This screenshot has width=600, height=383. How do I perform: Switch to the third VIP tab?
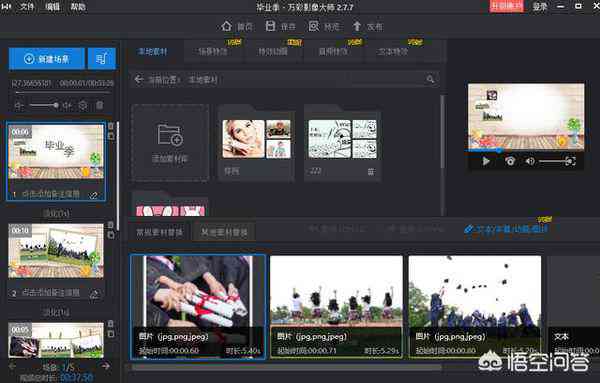[x=273, y=52]
